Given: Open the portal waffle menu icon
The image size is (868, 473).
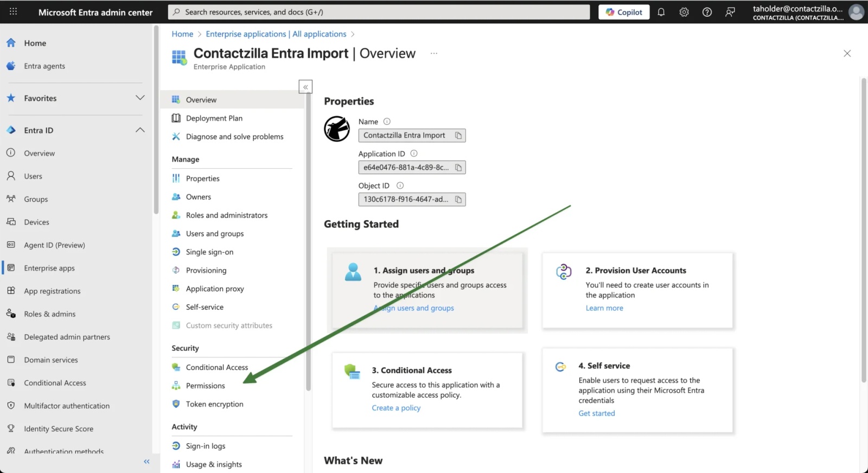Looking at the screenshot, I should 13,11.
